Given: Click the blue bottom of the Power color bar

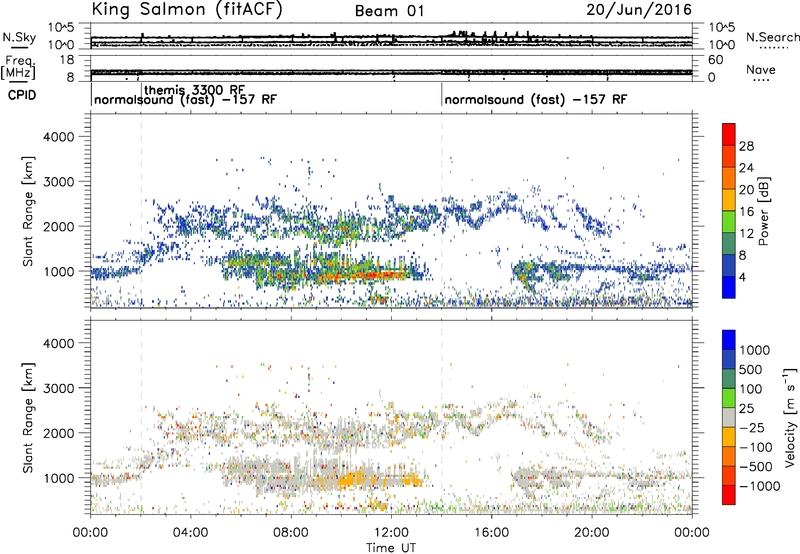Looking at the screenshot, I should click(729, 288).
